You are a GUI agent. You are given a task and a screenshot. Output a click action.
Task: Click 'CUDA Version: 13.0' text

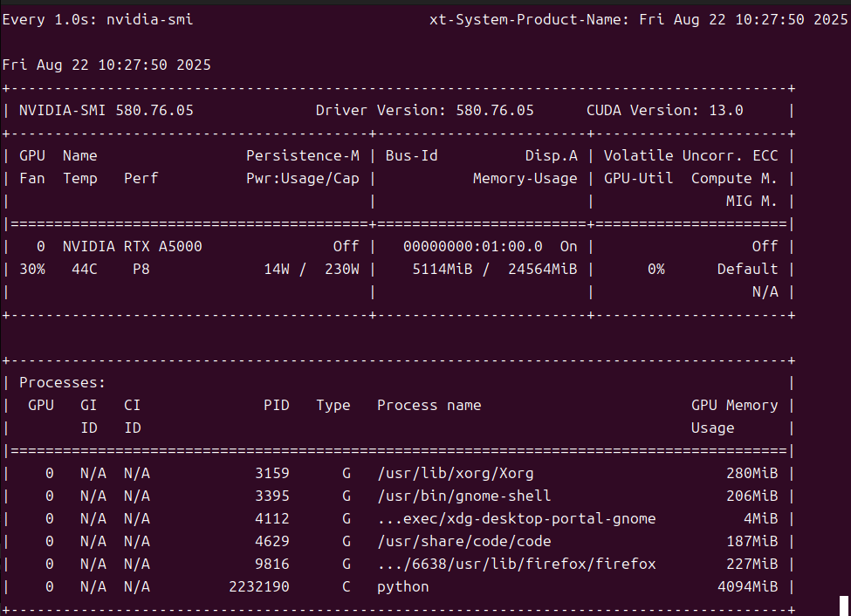click(665, 110)
